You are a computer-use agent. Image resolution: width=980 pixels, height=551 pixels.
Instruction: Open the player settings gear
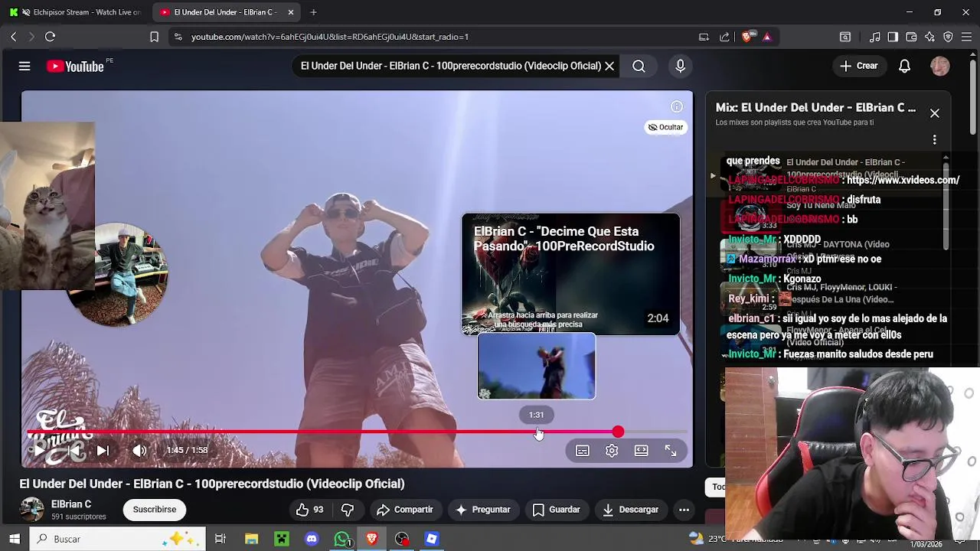pos(612,451)
